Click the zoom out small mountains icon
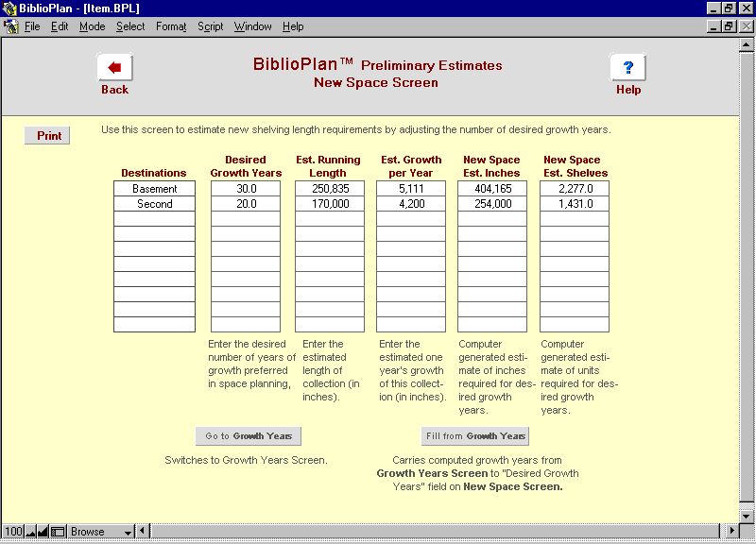Viewport: 756px width, 544px height. [31, 532]
